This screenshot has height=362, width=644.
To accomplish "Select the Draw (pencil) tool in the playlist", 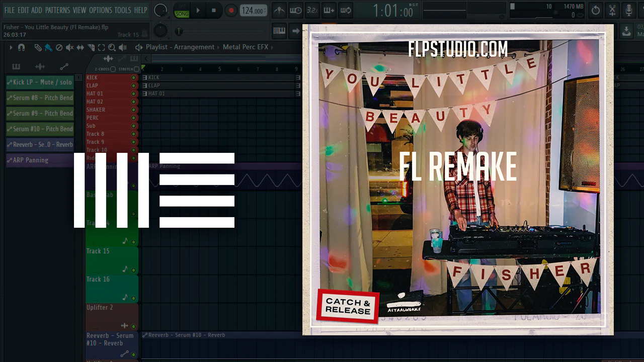I will (x=38, y=47).
